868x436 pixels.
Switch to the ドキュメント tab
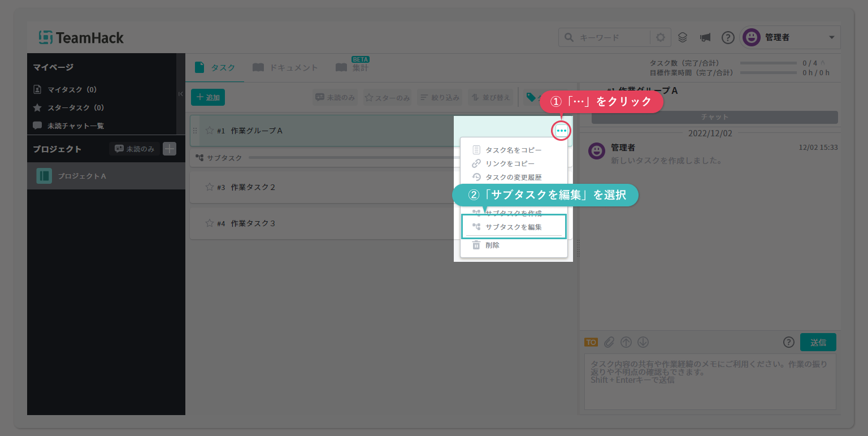click(285, 68)
